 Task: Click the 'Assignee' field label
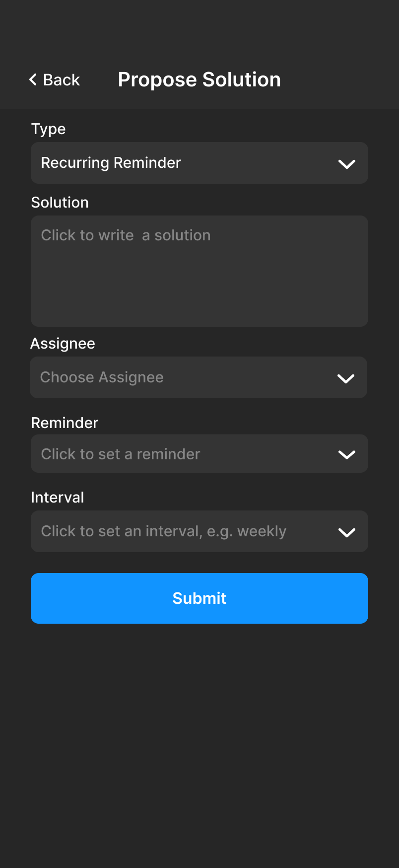pos(63,344)
